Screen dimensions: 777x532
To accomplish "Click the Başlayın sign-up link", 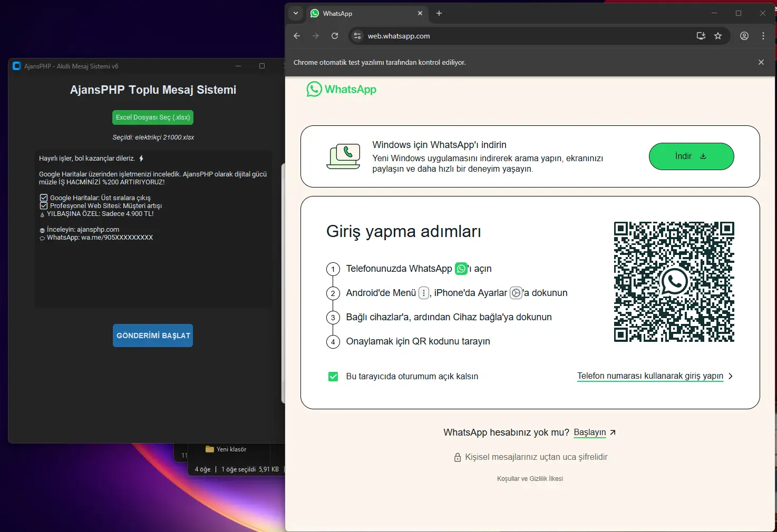I will (x=590, y=432).
